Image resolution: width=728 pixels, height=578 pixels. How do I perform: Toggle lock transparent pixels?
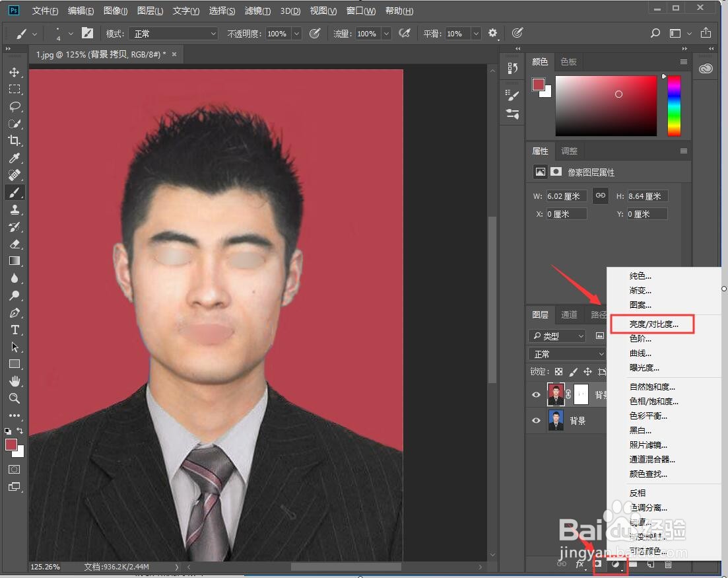[x=558, y=372]
